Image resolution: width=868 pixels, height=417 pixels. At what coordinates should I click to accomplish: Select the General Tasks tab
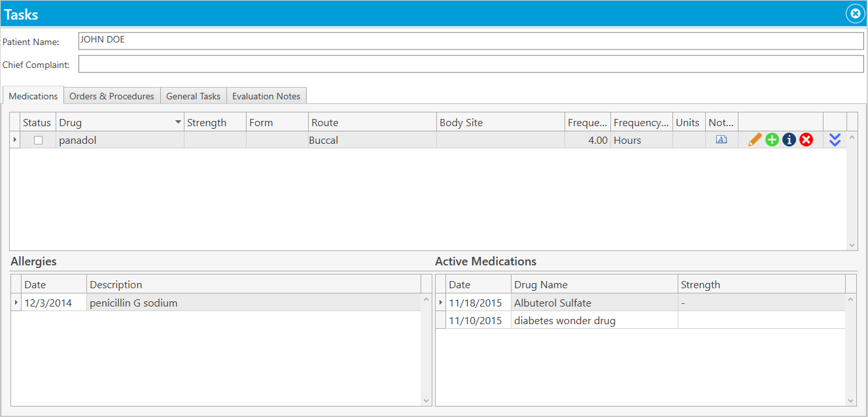tap(193, 95)
